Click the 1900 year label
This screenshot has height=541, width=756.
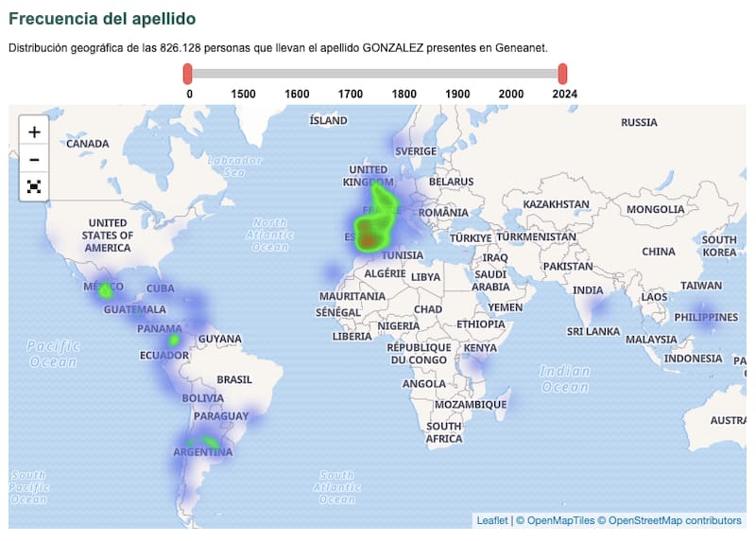pyautogui.click(x=457, y=94)
